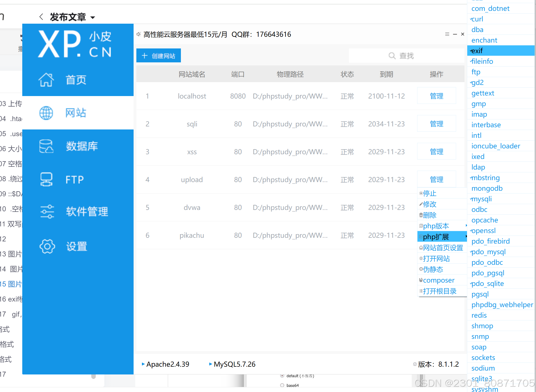
Task: Click 管理 button for the sqli site
Action: 436,124
